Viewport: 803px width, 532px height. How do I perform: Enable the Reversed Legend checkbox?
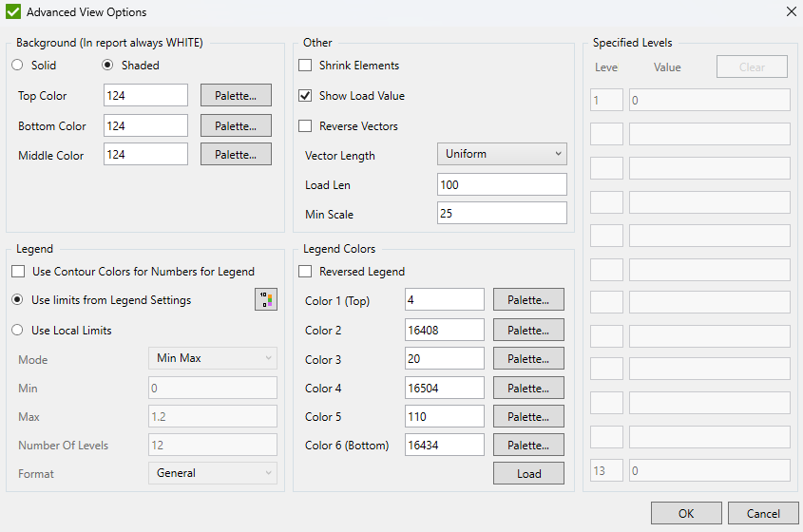(305, 272)
